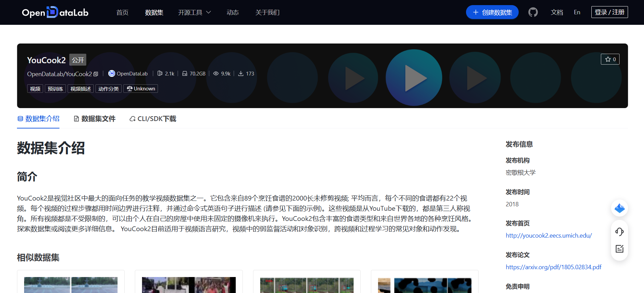Image resolution: width=644 pixels, height=293 pixels.
Task: Copy the OpenDataLab/YouCook2 path icon
Action: pyautogui.click(x=96, y=74)
